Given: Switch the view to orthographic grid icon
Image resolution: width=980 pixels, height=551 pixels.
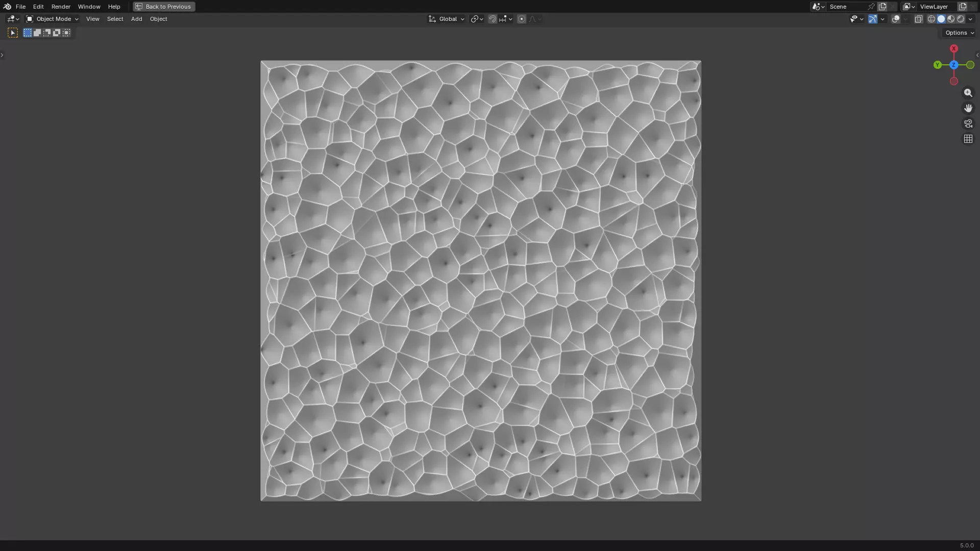Looking at the screenshot, I should (968, 139).
